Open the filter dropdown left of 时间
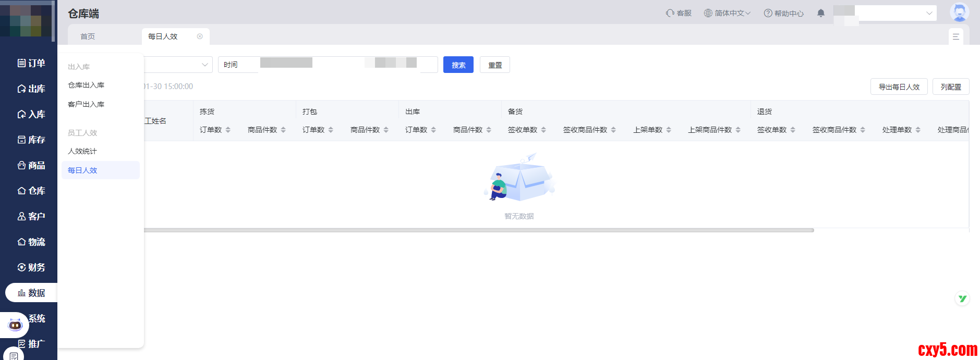 (x=178, y=65)
